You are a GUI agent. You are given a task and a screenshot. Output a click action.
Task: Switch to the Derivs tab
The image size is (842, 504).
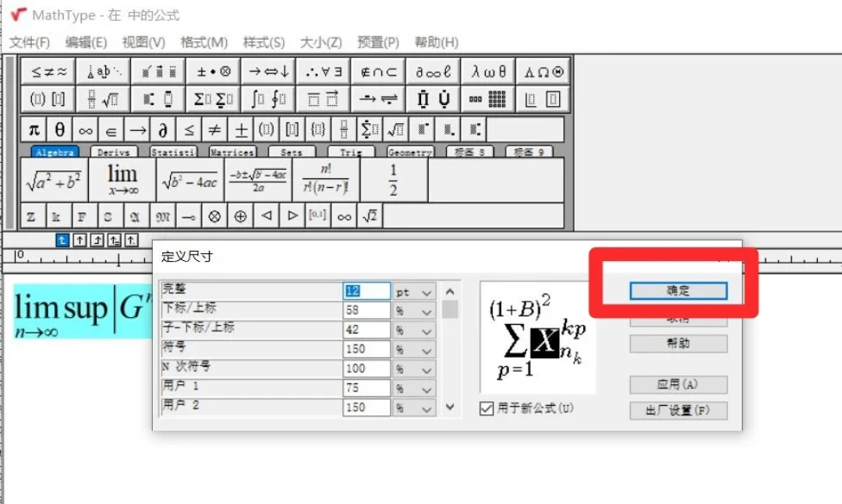(x=114, y=153)
